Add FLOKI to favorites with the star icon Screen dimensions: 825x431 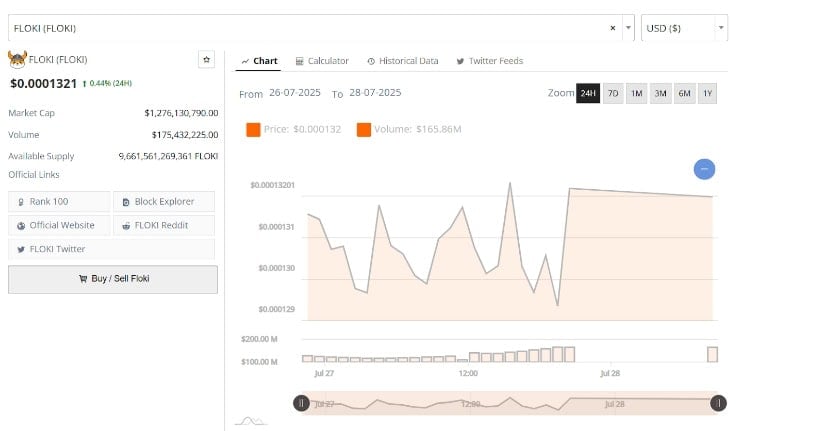(206, 59)
